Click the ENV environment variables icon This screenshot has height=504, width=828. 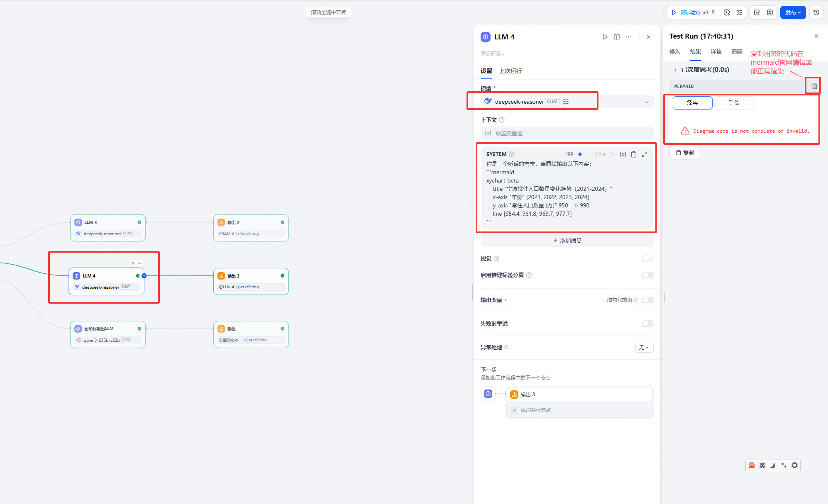tap(757, 12)
